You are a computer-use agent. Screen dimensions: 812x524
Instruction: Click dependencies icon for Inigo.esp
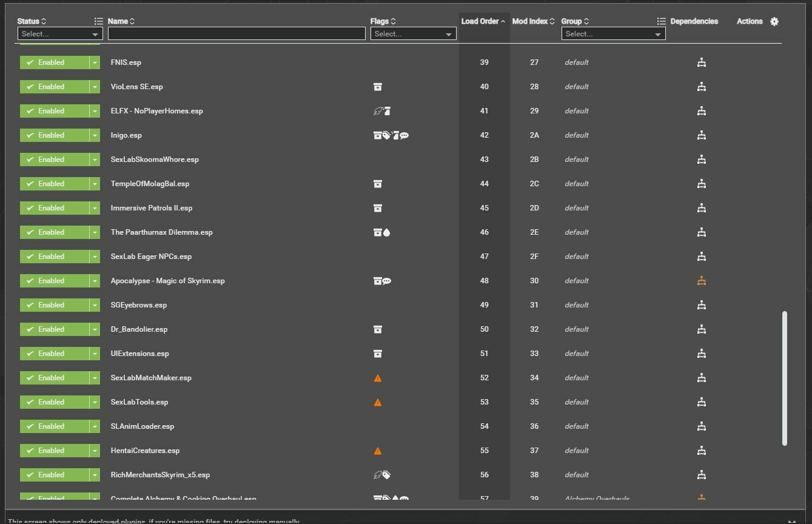point(701,135)
